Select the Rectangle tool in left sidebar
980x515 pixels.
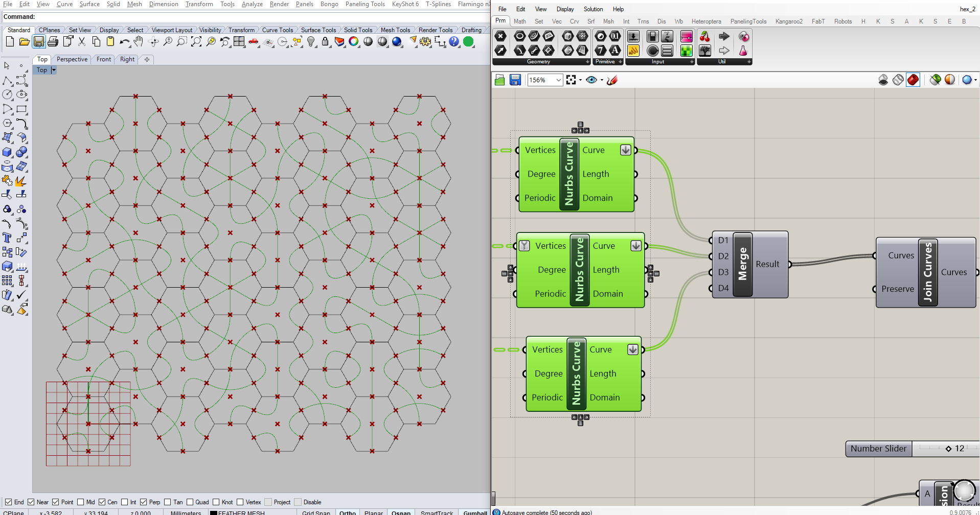(21, 109)
